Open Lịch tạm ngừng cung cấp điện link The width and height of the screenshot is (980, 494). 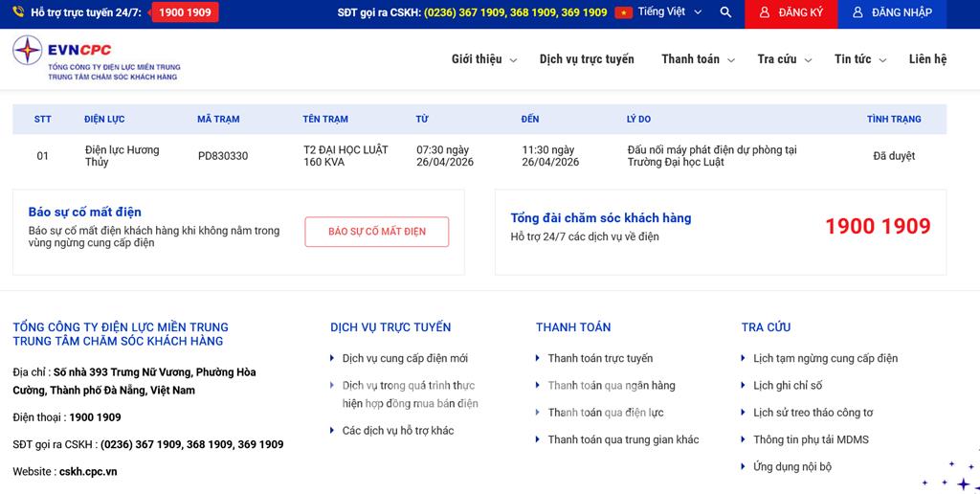pyautogui.click(x=825, y=359)
